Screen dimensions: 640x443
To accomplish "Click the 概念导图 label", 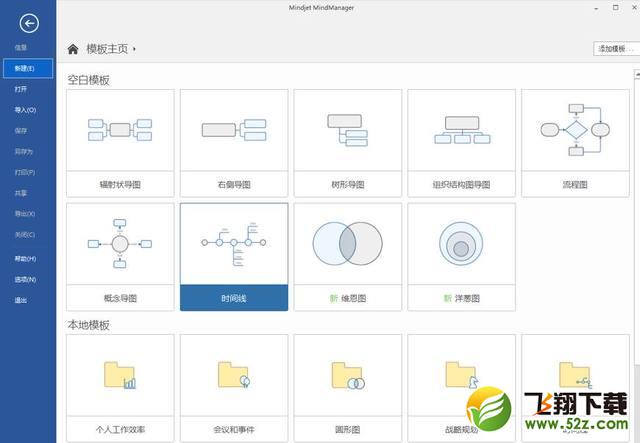I will point(120,298).
